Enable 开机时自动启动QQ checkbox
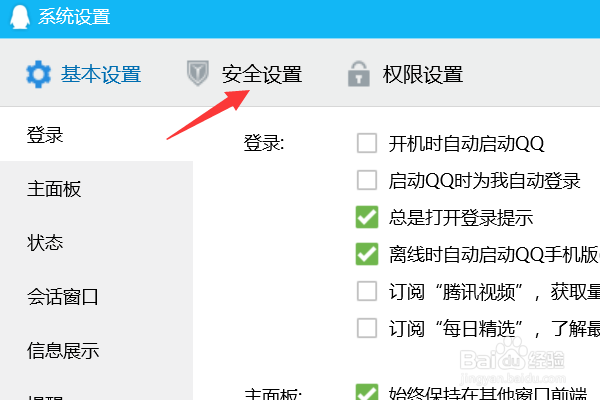This screenshot has width=600, height=400. [367, 143]
